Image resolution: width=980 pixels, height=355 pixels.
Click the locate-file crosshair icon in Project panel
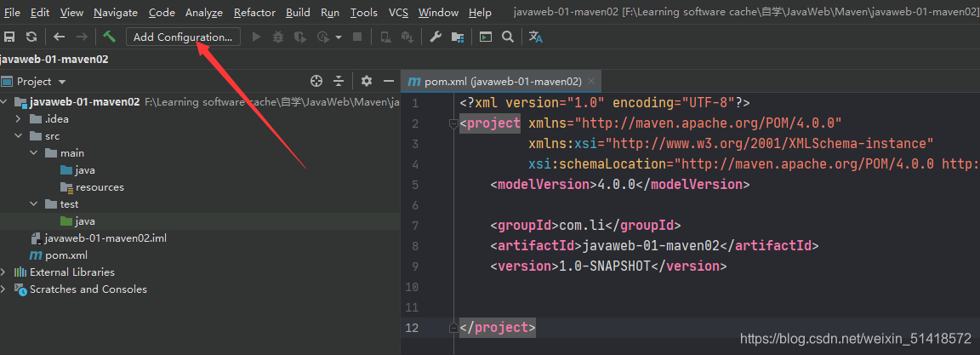316,81
